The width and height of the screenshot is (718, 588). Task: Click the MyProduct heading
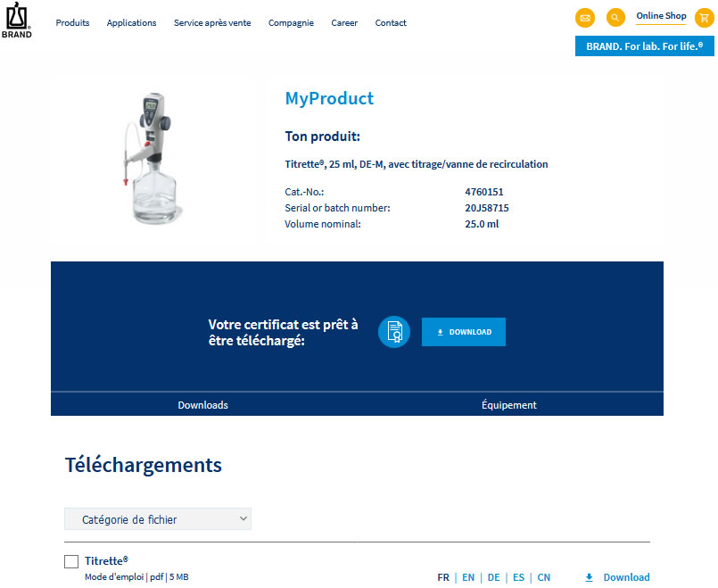[x=329, y=98]
